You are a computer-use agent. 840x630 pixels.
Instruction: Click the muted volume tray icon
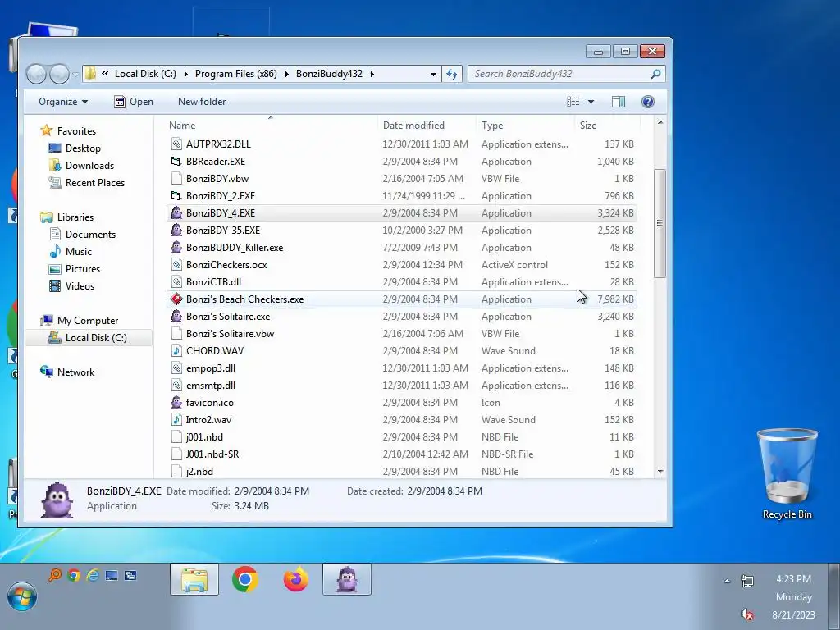[747, 614]
